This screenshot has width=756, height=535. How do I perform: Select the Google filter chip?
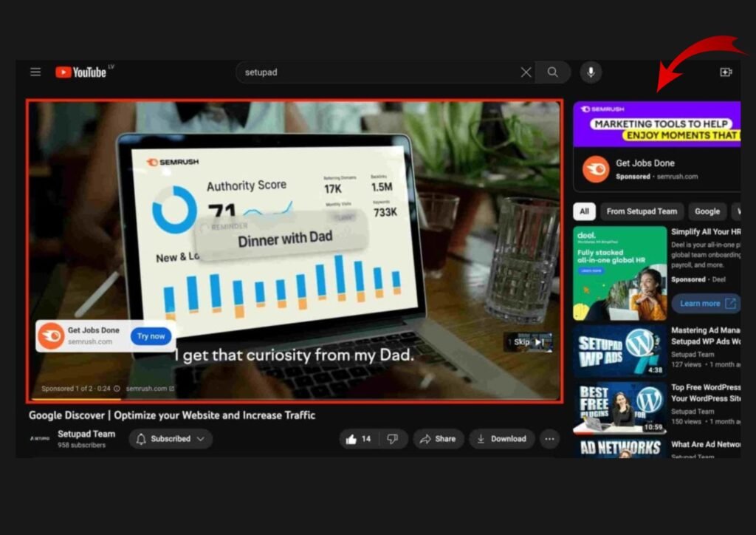[x=707, y=211]
